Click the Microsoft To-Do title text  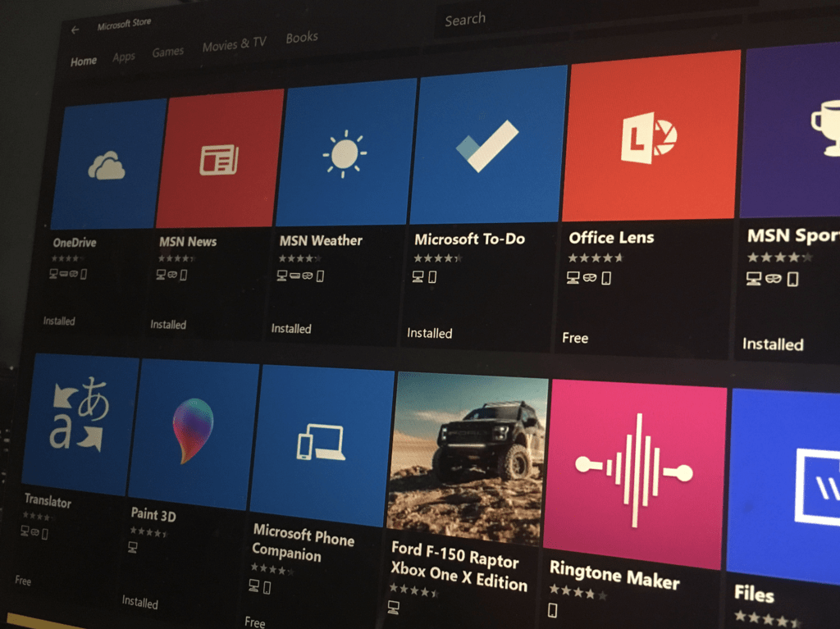click(469, 239)
